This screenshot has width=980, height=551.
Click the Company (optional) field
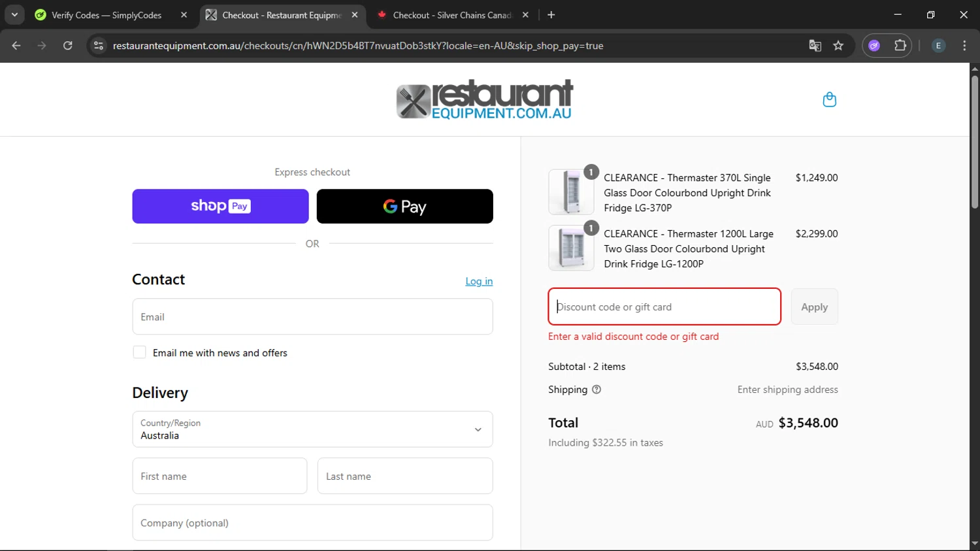point(312,523)
